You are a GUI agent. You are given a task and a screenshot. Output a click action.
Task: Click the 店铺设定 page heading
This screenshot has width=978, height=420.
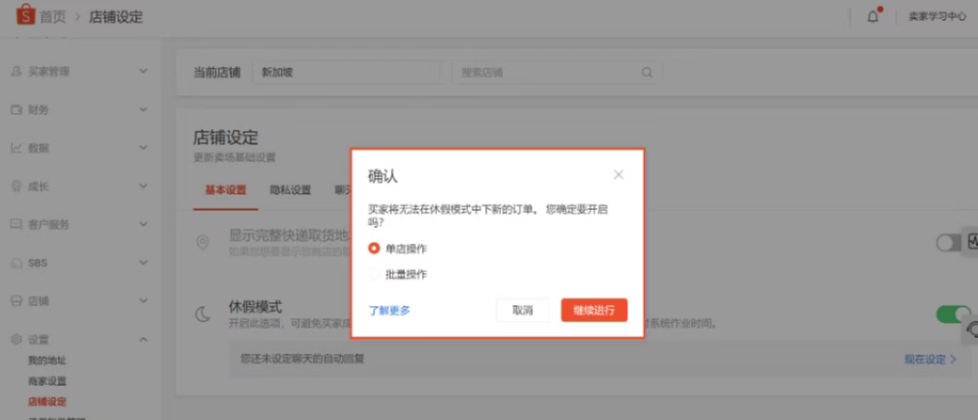tap(225, 137)
